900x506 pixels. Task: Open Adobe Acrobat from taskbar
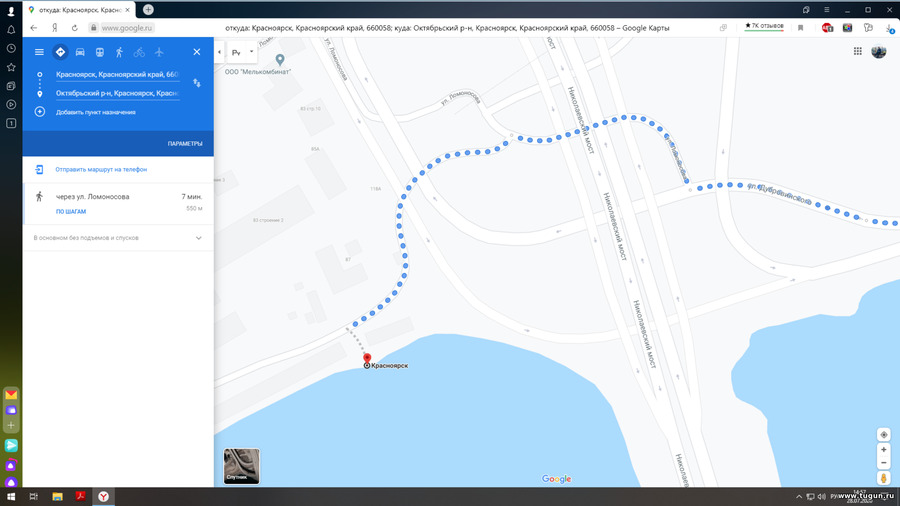click(80, 497)
